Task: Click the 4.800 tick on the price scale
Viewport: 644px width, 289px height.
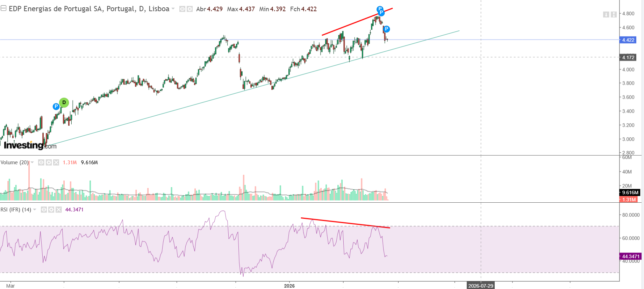Action: tap(628, 14)
